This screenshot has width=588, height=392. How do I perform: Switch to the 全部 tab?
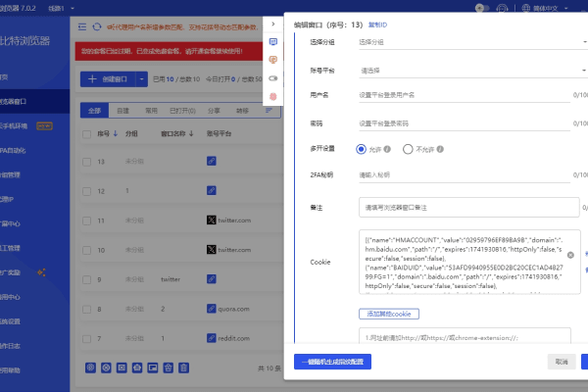tap(94, 111)
